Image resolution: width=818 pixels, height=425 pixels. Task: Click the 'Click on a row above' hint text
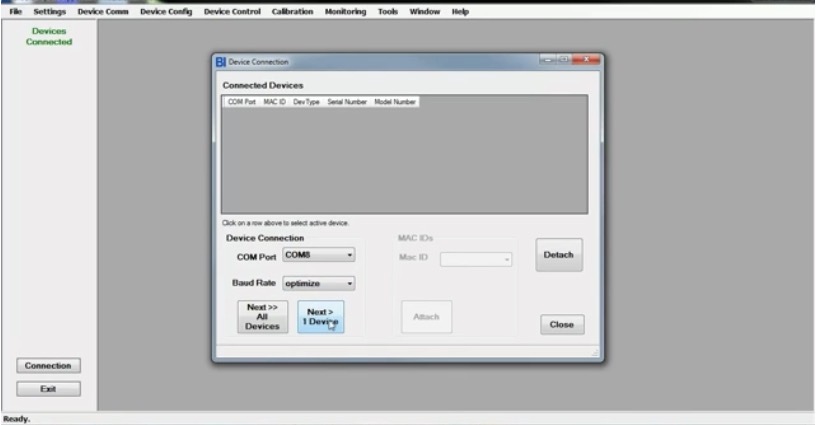pyautogui.click(x=285, y=223)
